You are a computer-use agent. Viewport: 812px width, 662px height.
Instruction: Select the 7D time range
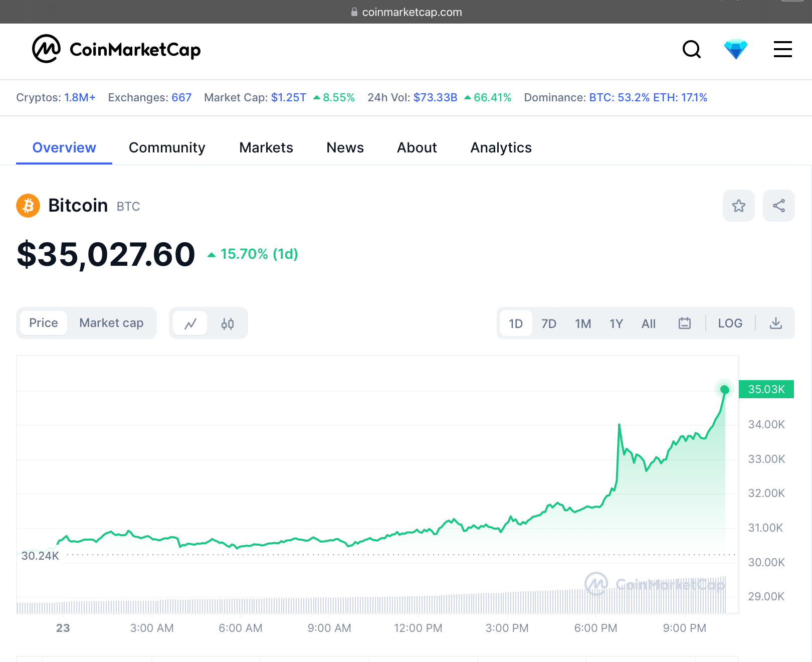point(549,323)
